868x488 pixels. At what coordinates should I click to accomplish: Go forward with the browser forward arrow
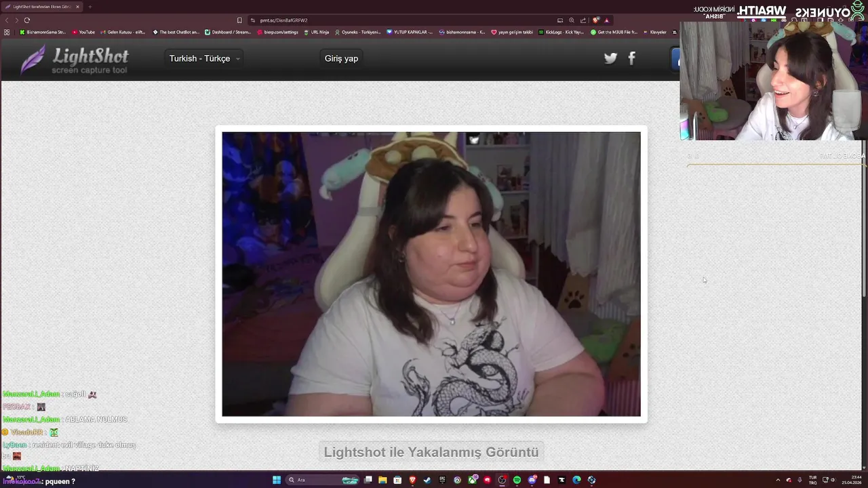(16, 20)
